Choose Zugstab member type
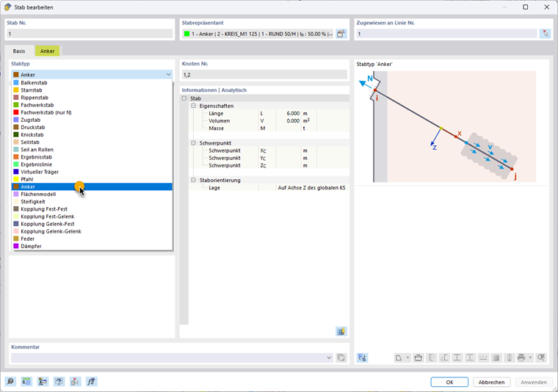 (x=93, y=120)
